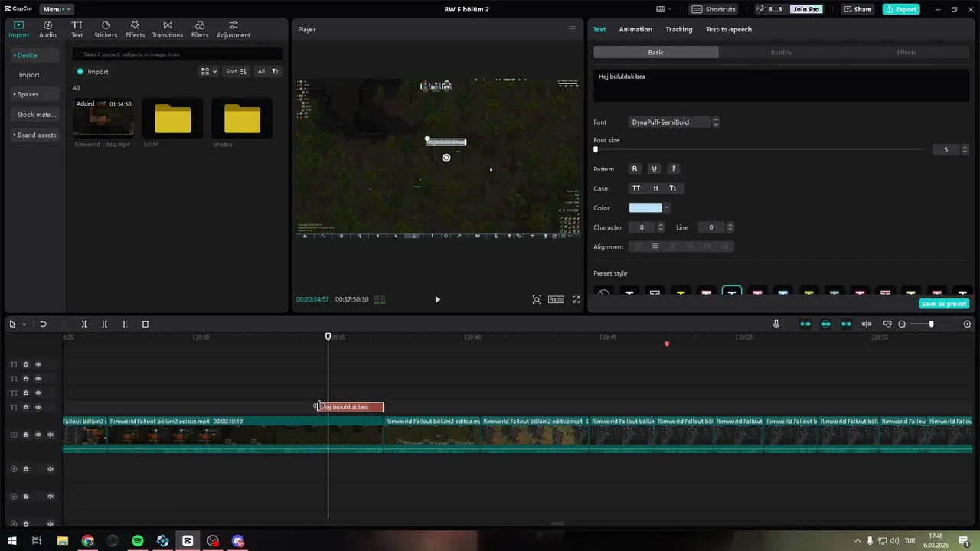The image size is (980, 551).
Task: Select the Basic sub-tab
Action: [656, 52]
